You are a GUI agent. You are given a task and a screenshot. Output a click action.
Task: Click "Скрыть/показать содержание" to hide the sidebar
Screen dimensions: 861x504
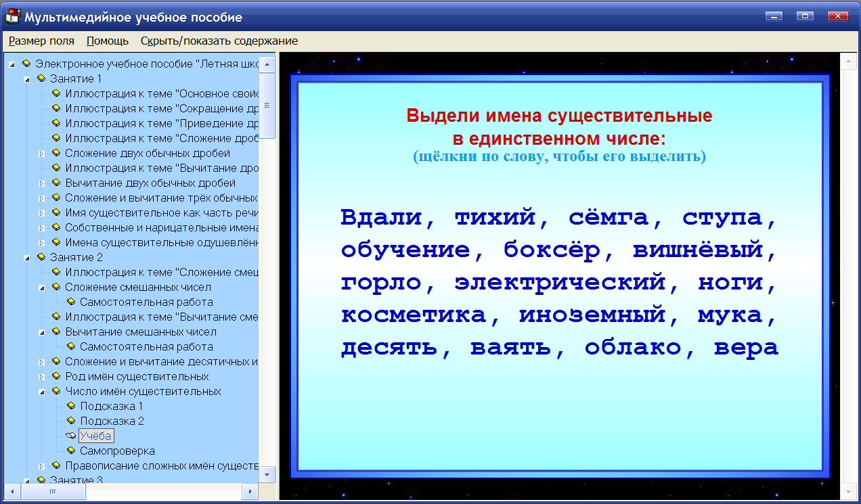219,41
